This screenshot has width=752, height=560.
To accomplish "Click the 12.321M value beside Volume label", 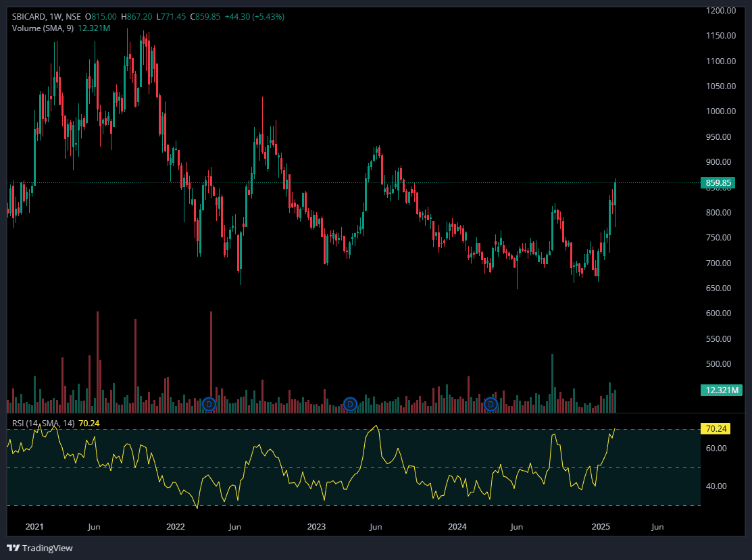I will pos(94,28).
